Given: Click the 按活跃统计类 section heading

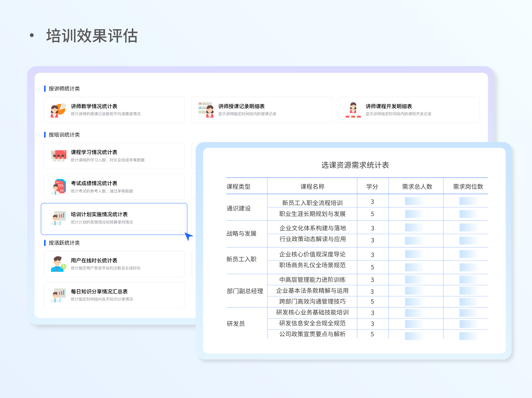Looking at the screenshot, I should pyautogui.click(x=64, y=243).
